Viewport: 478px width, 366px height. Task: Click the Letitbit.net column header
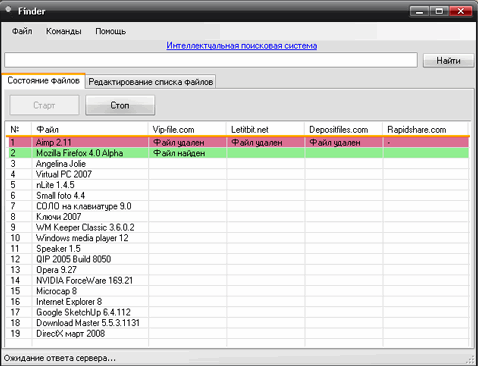tap(266, 129)
